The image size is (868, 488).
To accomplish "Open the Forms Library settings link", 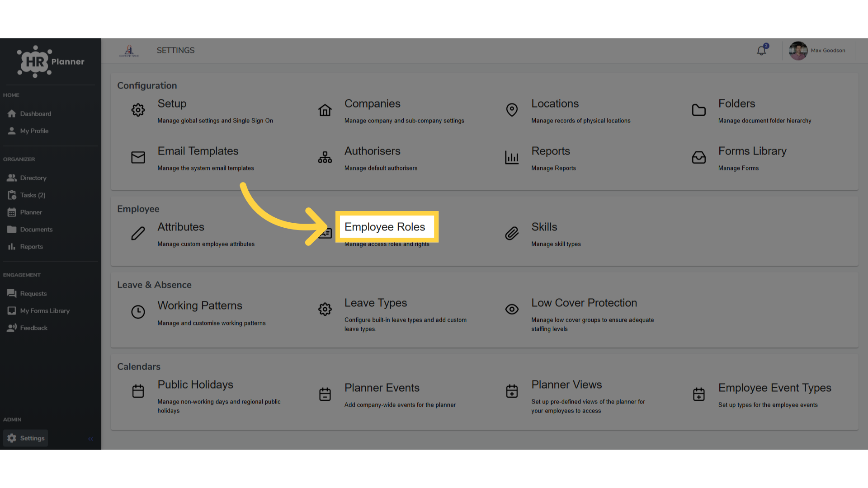I will pos(752,151).
